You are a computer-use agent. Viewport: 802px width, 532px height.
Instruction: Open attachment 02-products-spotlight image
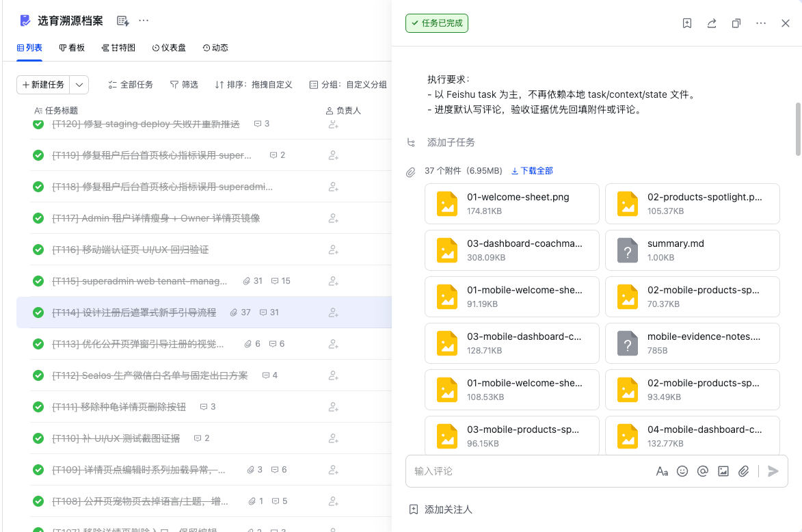coord(693,204)
